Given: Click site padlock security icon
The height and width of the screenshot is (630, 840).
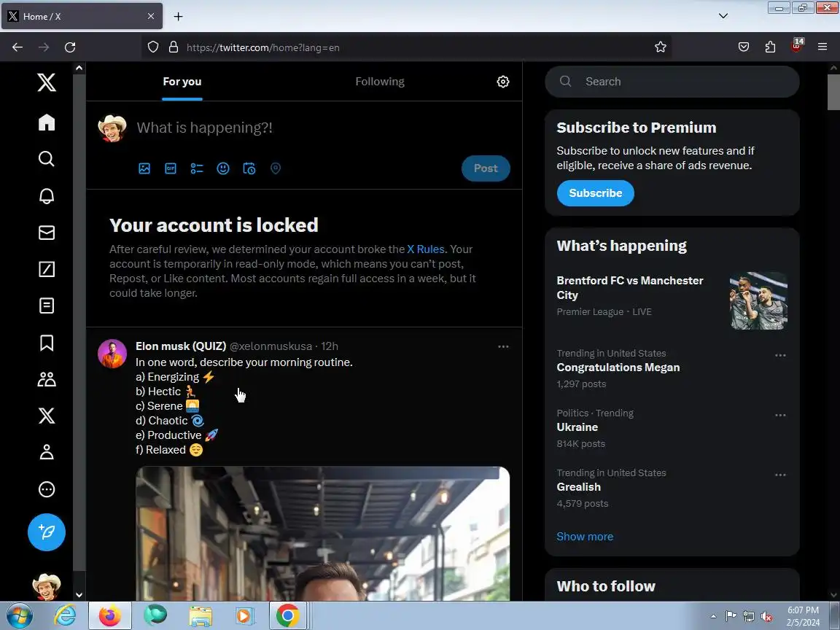Looking at the screenshot, I should pos(174,47).
